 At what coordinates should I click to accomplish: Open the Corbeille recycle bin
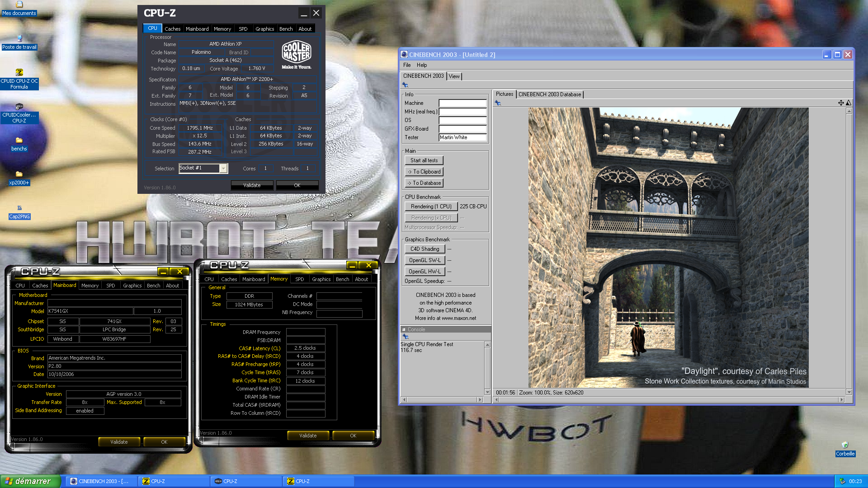[x=845, y=449]
